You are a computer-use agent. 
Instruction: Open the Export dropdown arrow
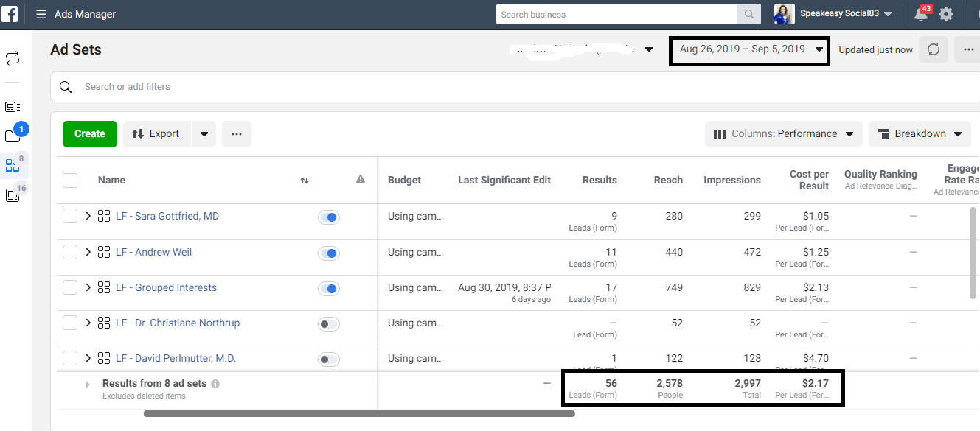click(204, 134)
